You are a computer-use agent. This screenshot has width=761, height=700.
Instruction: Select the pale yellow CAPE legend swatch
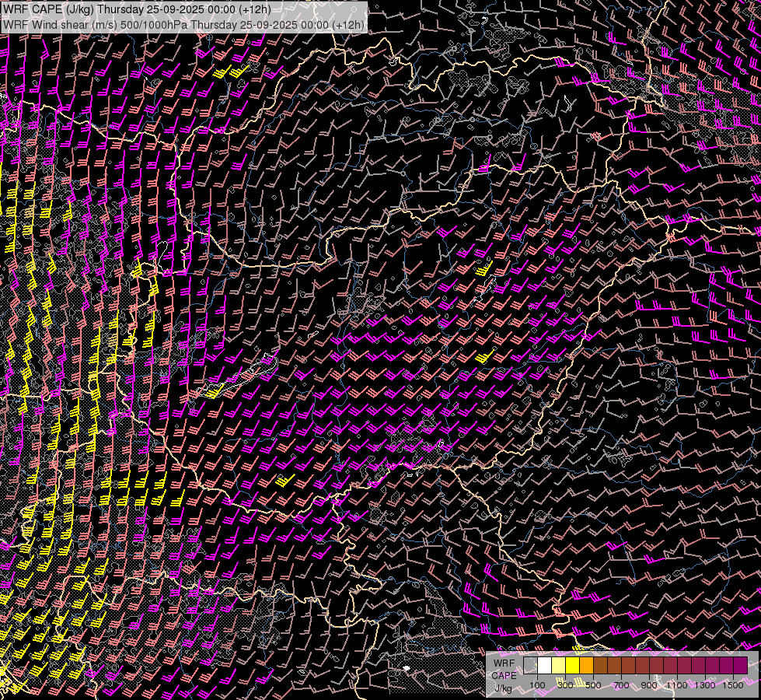pyautogui.click(x=558, y=666)
